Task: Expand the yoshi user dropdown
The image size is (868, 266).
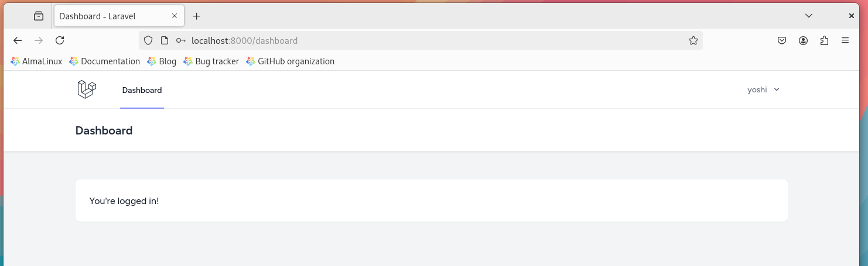Action: tap(763, 89)
